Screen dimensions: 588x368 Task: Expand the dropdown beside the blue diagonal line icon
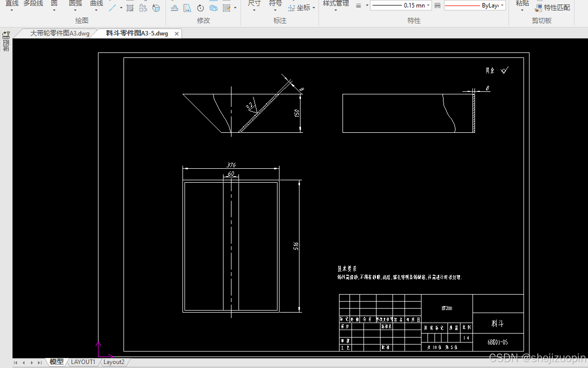click(121, 8)
